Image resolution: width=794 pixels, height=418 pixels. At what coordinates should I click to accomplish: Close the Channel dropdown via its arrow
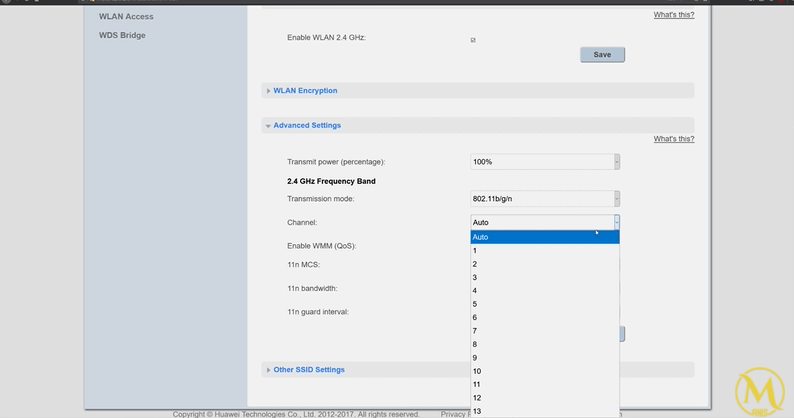point(617,222)
